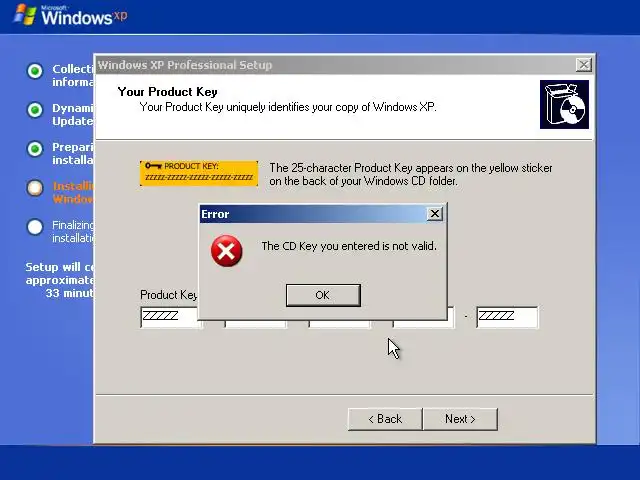
Task: Click the last product key field
Action: [507, 317]
